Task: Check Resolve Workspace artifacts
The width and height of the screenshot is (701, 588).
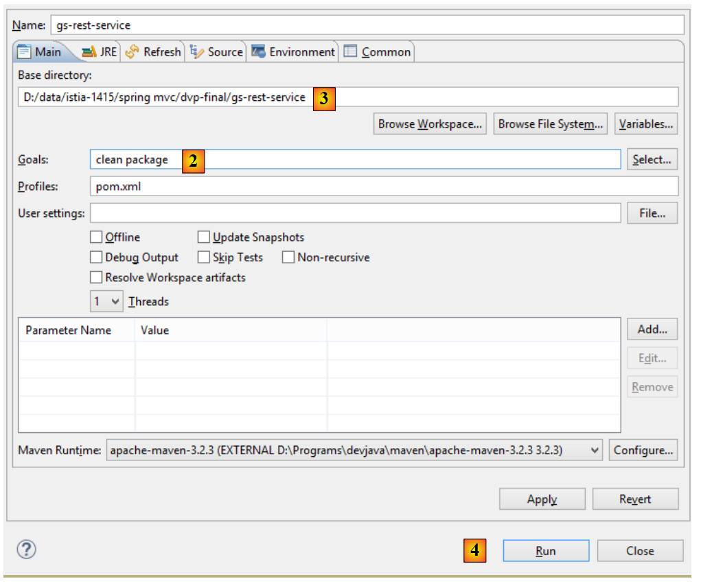Action: point(96,278)
